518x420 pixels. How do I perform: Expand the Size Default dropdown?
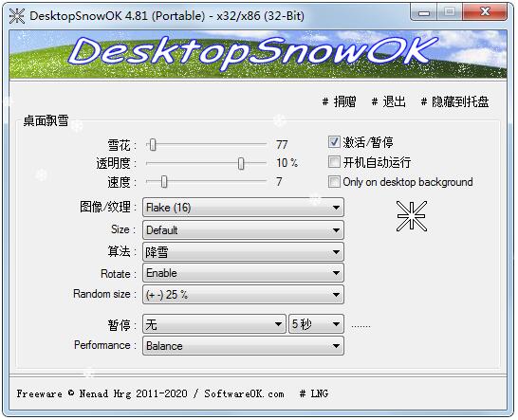(x=243, y=229)
